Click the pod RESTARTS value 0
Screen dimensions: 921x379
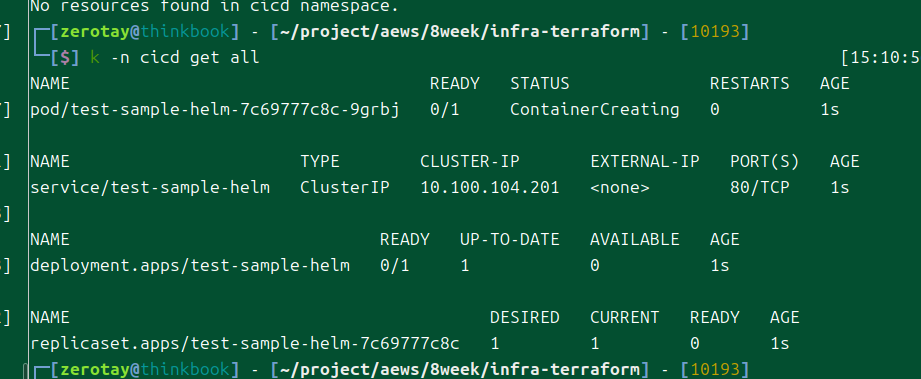coord(715,110)
